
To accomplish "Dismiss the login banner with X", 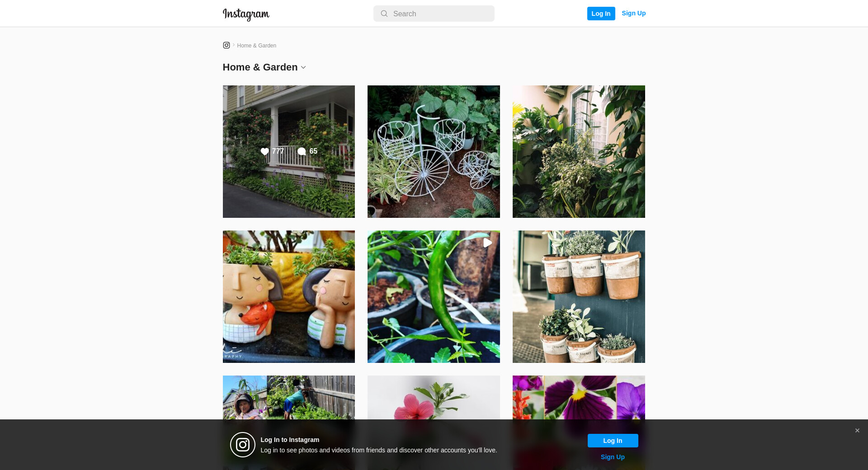I will coord(857,431).
